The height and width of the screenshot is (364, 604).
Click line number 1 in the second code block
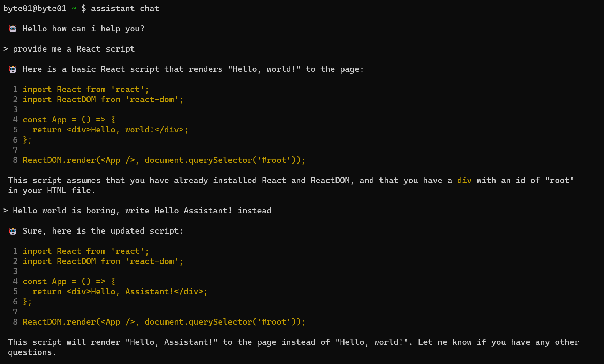coord(15,251)
